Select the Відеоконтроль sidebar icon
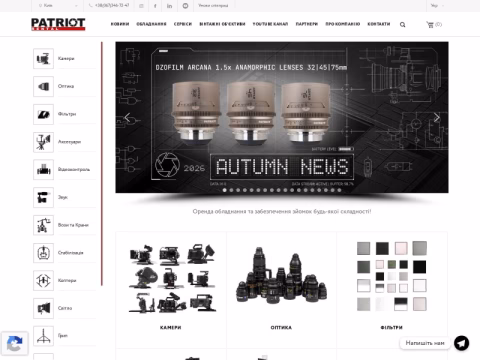Image resolution: width=480 pixels, height=360 pixels. [43, 170]
